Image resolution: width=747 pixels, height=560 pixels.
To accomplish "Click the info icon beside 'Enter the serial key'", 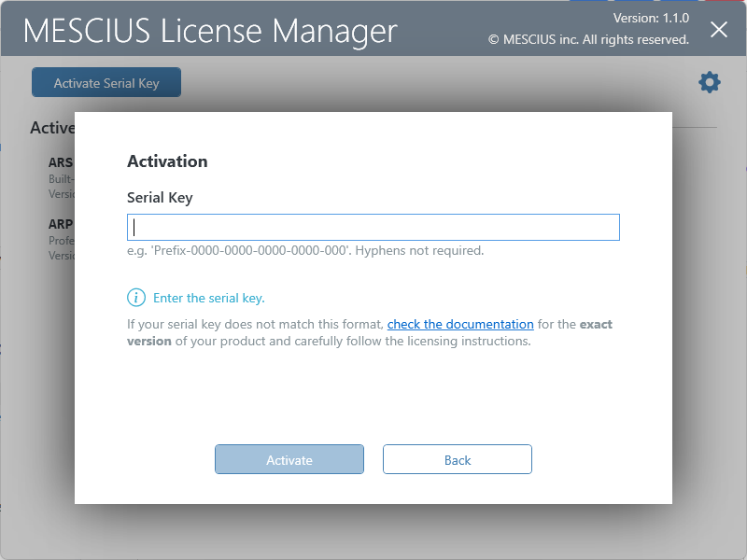I will [x=136, y=298].
